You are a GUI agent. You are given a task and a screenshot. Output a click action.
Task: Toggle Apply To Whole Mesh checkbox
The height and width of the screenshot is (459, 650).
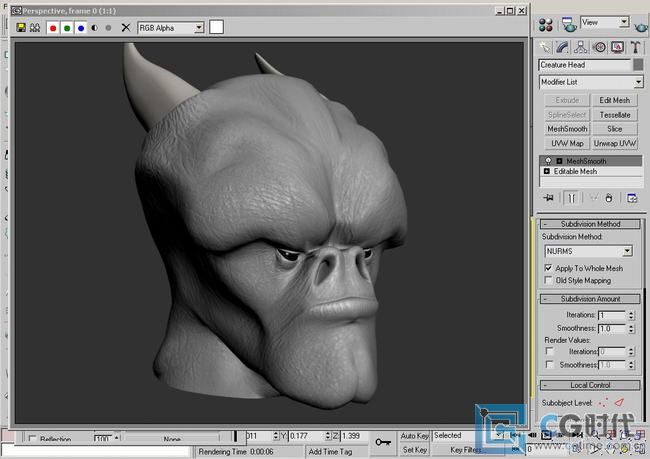click(548, 268)
